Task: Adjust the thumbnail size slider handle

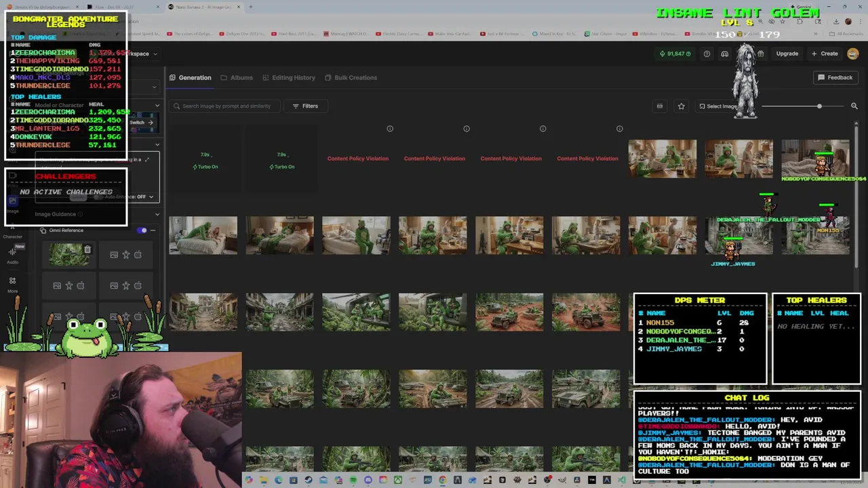Action: point(819,106)
